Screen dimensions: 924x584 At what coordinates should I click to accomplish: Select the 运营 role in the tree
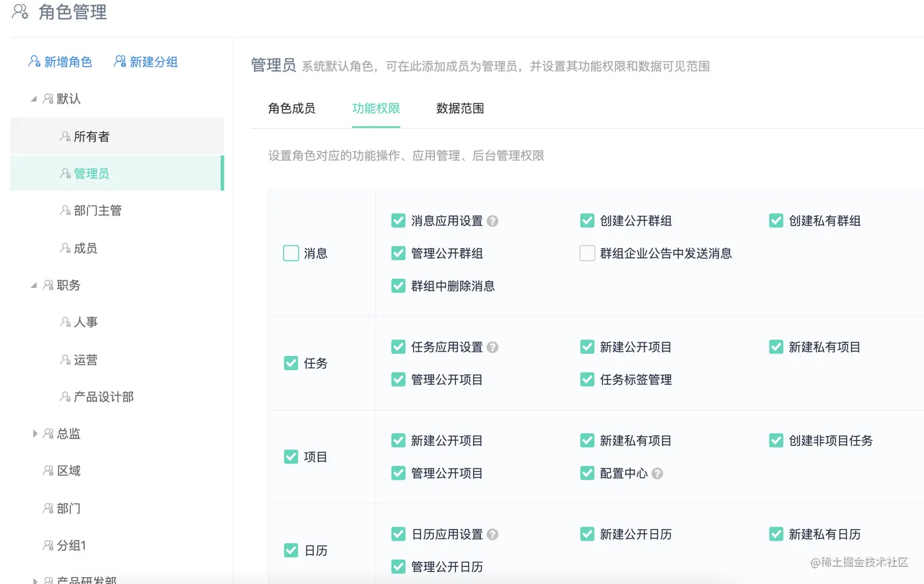point(86,360)
